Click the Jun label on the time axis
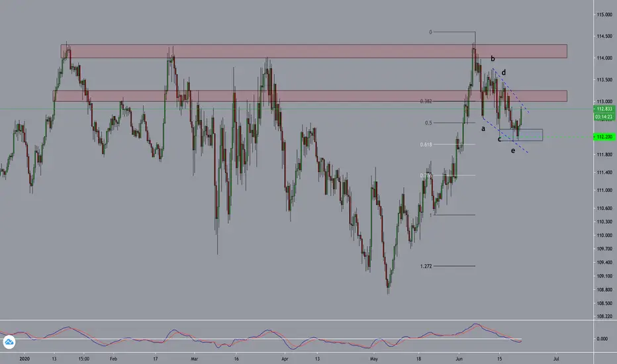Viewport: 617px width, 364px height. click(459, 359)
